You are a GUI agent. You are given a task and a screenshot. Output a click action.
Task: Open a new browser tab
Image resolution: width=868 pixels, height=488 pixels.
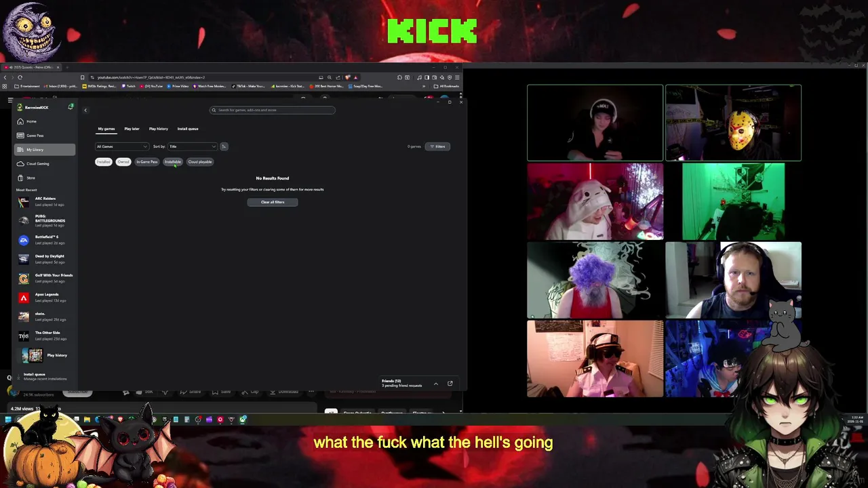(66, 67)
